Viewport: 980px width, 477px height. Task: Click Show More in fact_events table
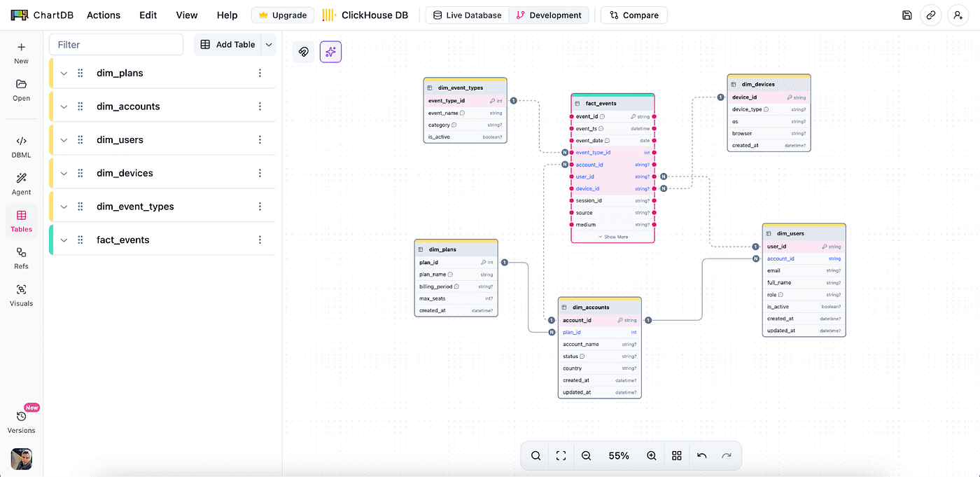[613, 237]
